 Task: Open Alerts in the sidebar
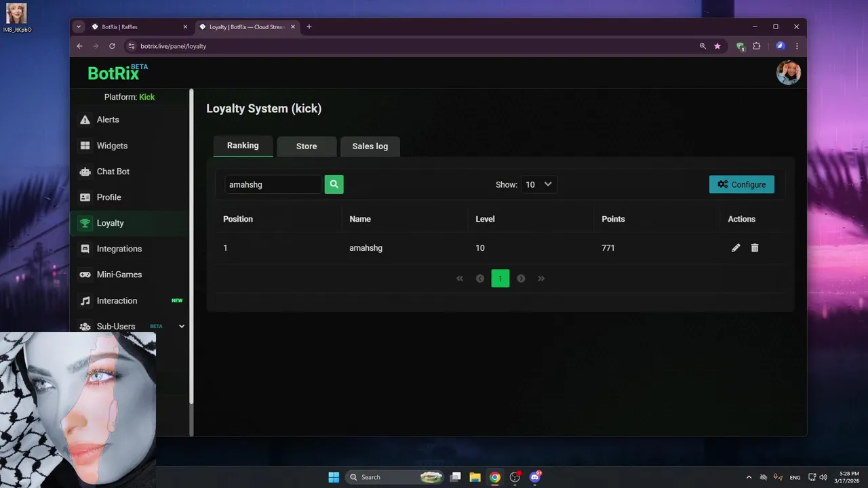130,119
